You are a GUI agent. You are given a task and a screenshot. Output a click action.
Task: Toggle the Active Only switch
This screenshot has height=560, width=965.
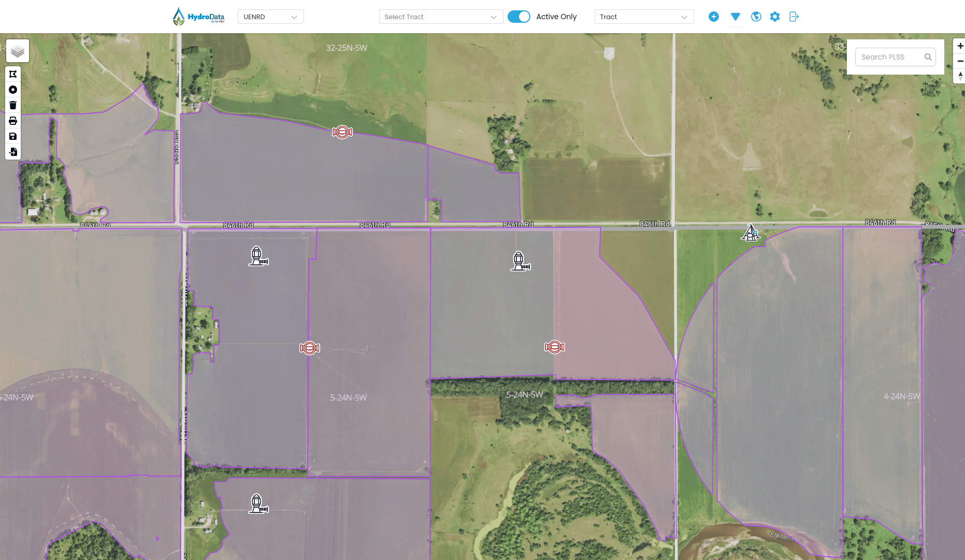[518, 17]
